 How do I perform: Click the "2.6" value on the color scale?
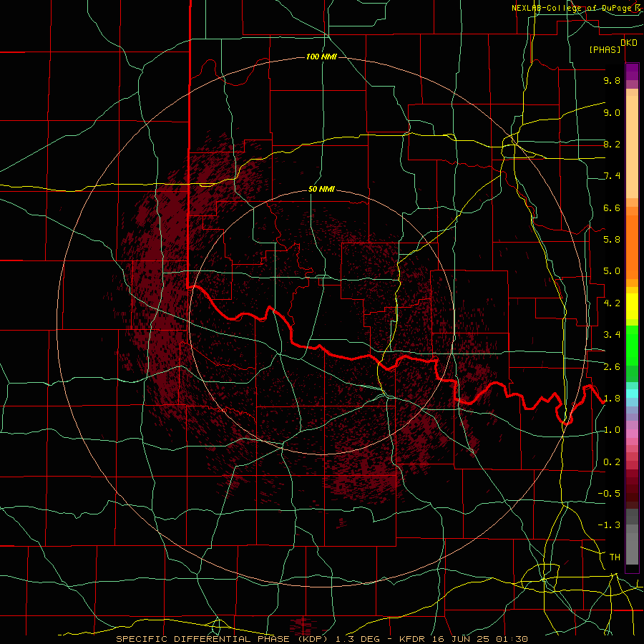tap(612, 366)
